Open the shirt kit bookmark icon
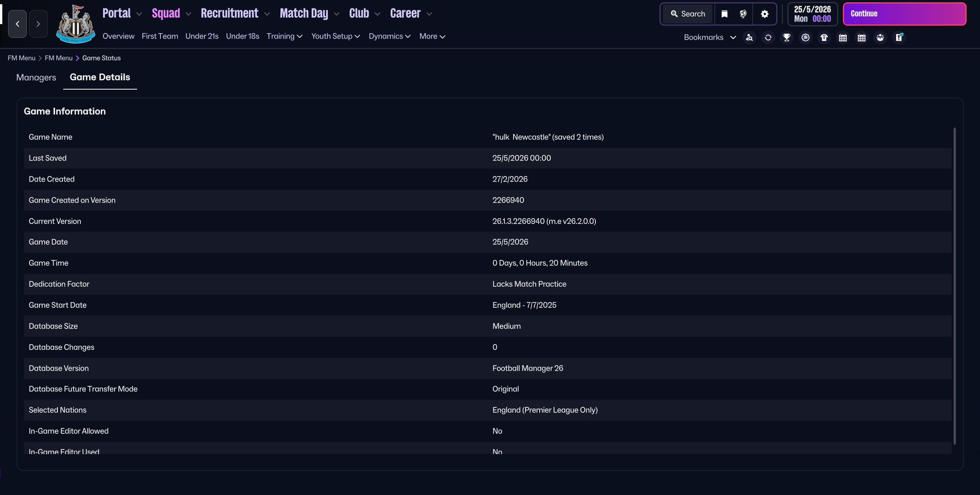Viewport: 980px width, 495px height. pos(824,38)
